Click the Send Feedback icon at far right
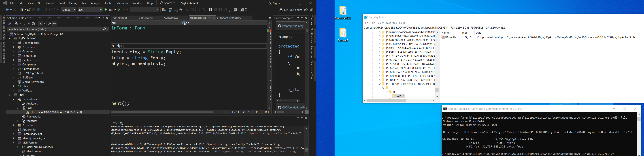This screenshot has width=644, height=156. 312,10
